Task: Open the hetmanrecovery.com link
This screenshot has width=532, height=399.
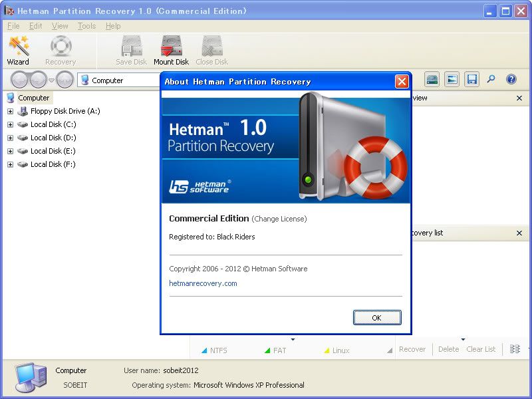Action: tap(203, 283)
